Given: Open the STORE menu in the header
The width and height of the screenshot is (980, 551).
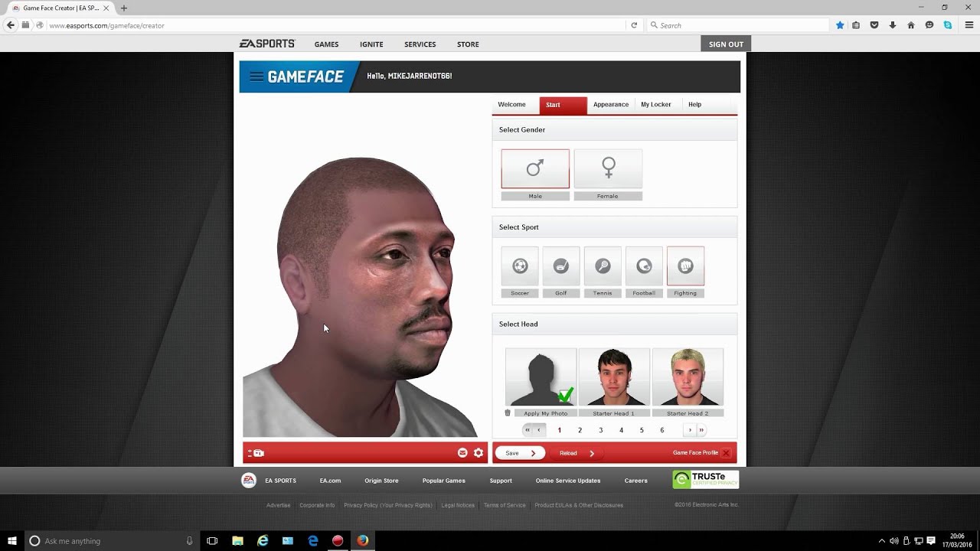Looking at the screenshot, I should (468, 44).
